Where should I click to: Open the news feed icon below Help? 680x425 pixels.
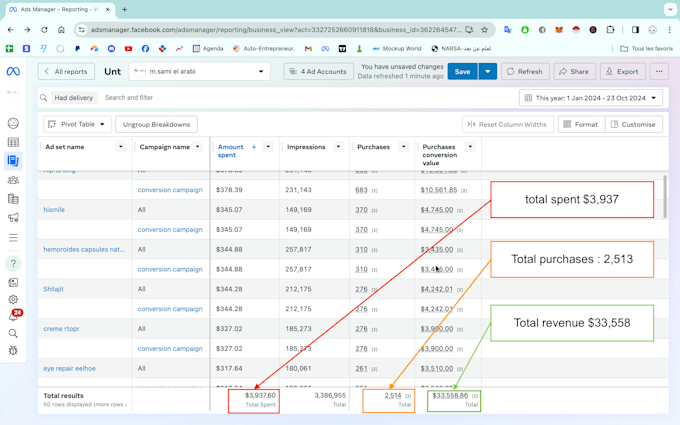pyautogui.click(x=13, y=282)
